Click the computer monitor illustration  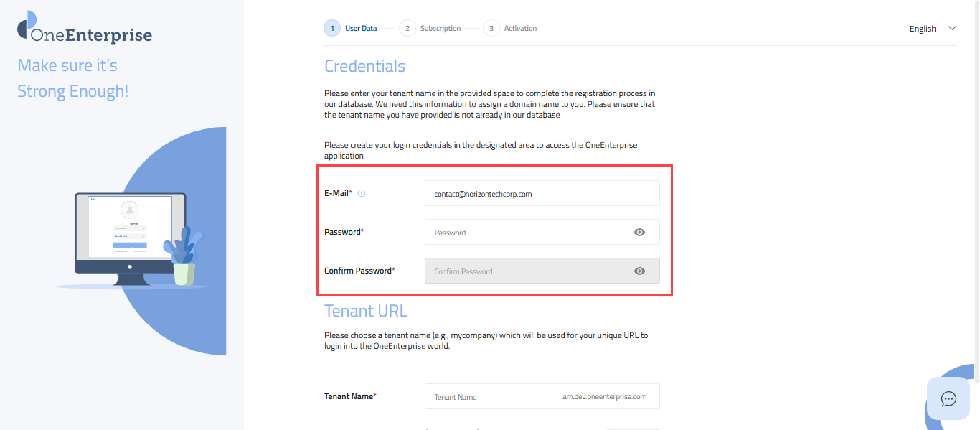(x=130, y=233)
